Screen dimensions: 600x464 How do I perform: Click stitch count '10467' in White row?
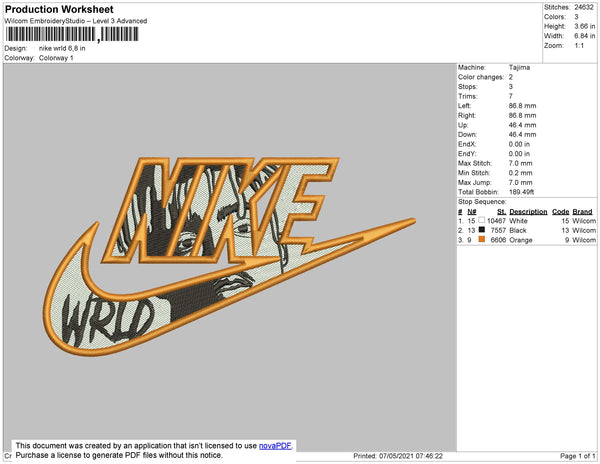[x=496, y=221]
